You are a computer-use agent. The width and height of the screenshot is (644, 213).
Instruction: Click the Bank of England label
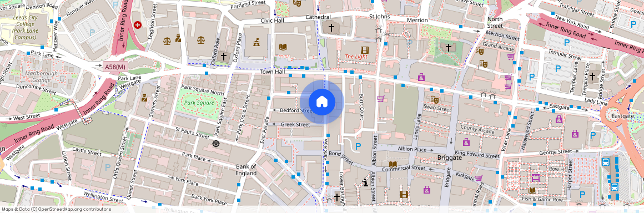[x=246, y=170]
